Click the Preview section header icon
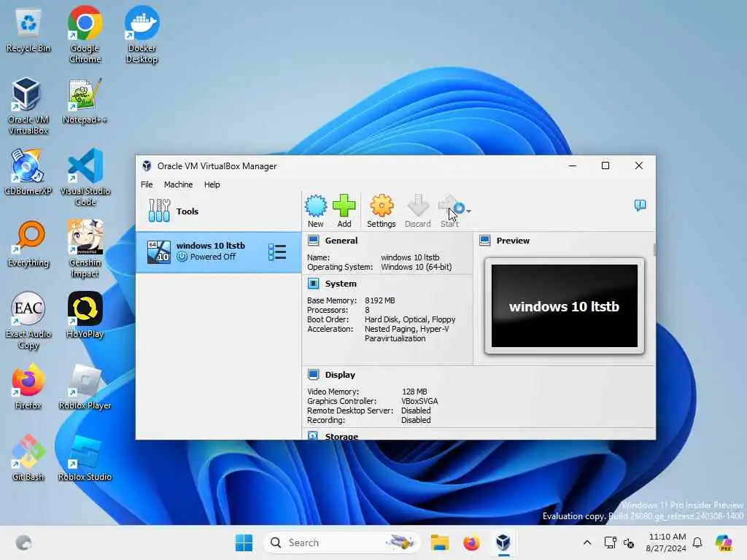747x560 pixels. 484,241
